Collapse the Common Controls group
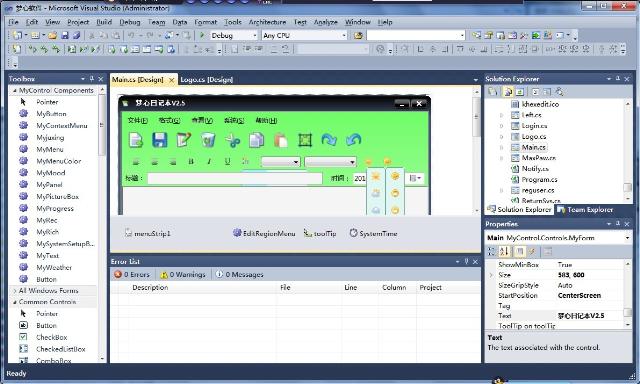 tap(15, 302)
